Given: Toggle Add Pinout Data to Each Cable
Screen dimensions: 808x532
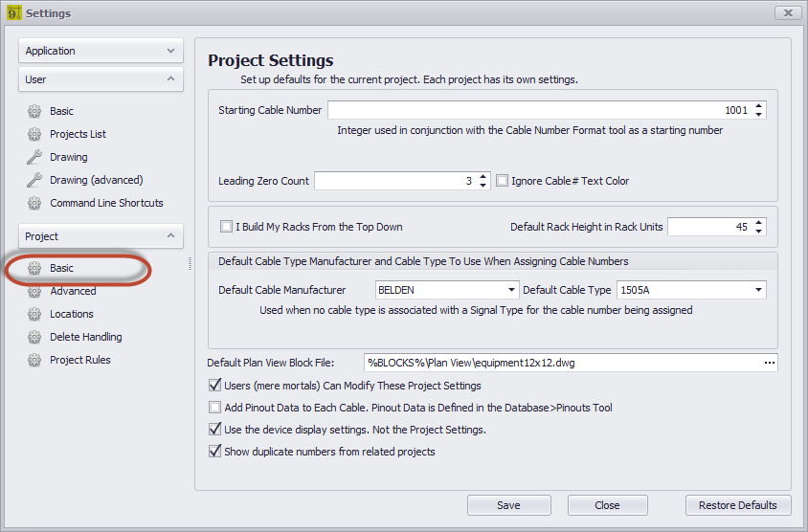Looking at the screenshot, I should pyautogui.click(x=214, y=408).
